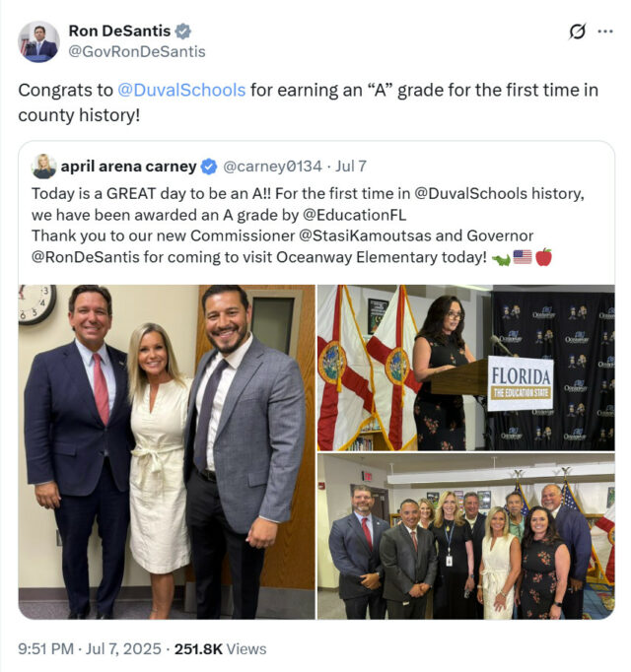The height and width of the screenshot is (672, 631).
Task: Click the red apple emoji
Action: (543, 257)
